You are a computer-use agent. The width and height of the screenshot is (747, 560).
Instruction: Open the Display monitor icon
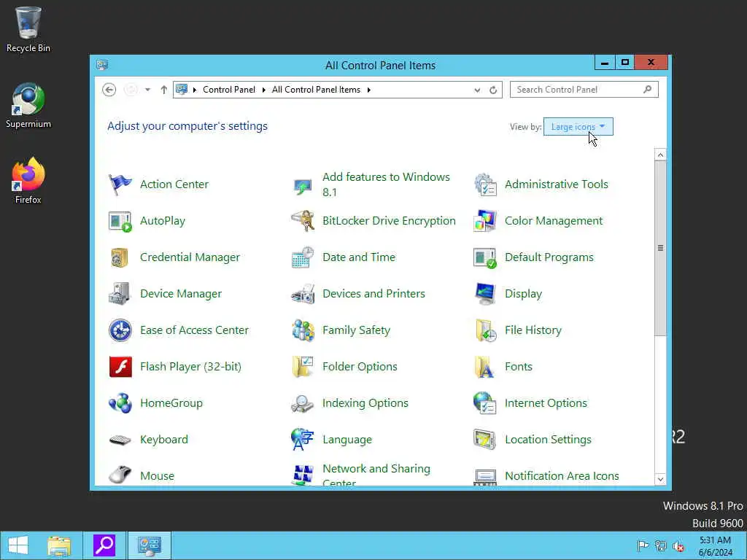(485, 294)
